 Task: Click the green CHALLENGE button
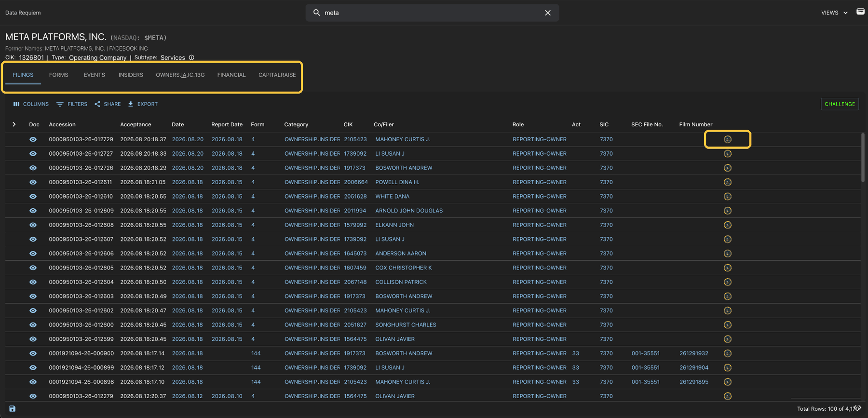point(840,104)
